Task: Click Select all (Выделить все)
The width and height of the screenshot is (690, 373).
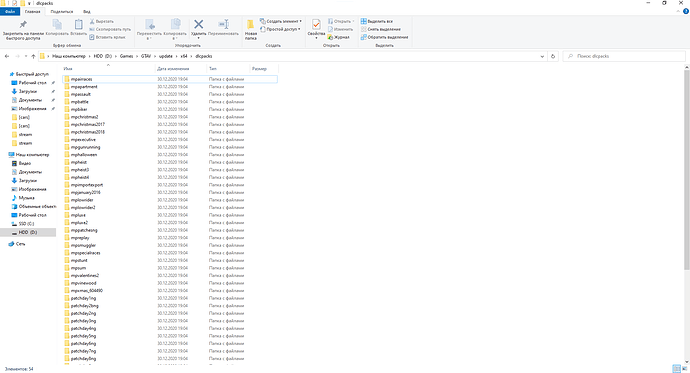Action: (x=377, y=21)
